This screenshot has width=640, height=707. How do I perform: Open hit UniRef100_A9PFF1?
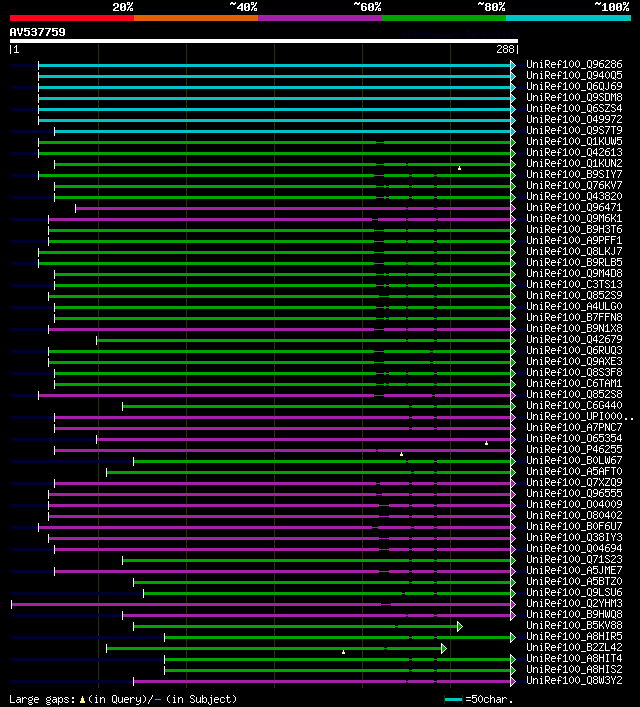click(574, 240)
